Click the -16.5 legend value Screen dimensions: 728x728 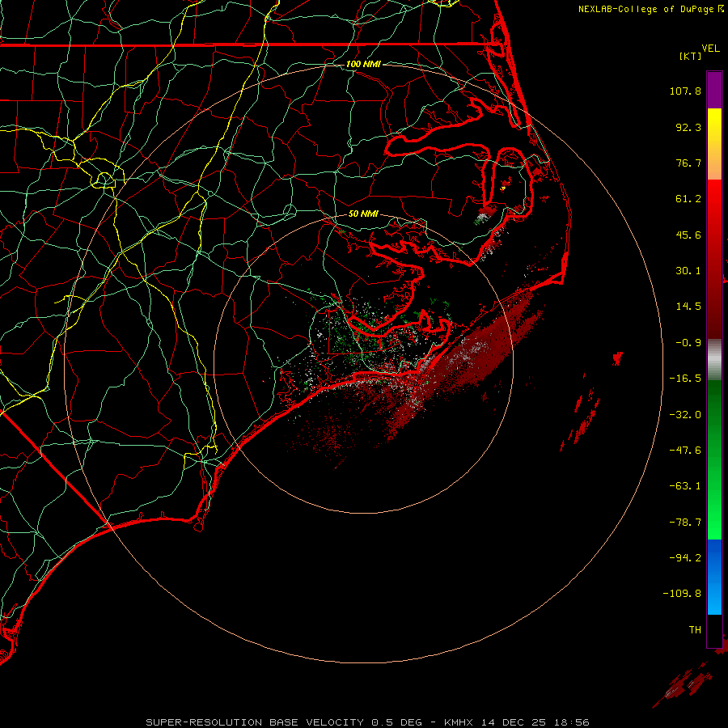685,379
